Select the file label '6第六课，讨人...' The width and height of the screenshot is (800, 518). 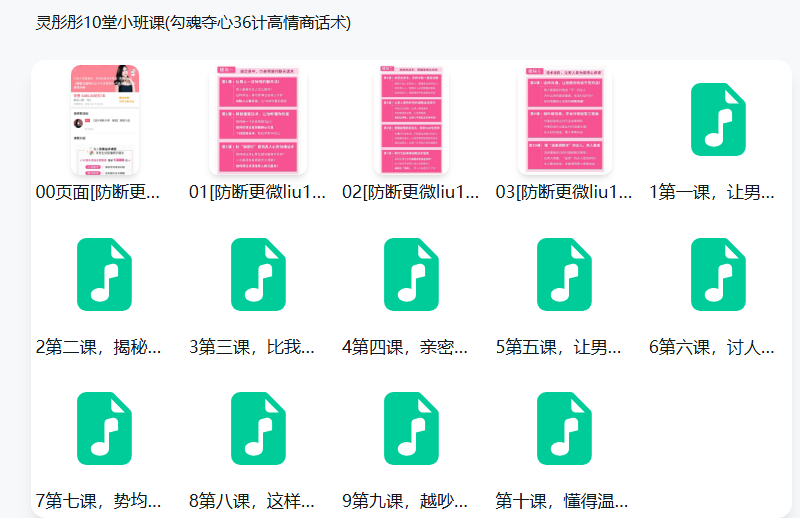pos(712,348)
